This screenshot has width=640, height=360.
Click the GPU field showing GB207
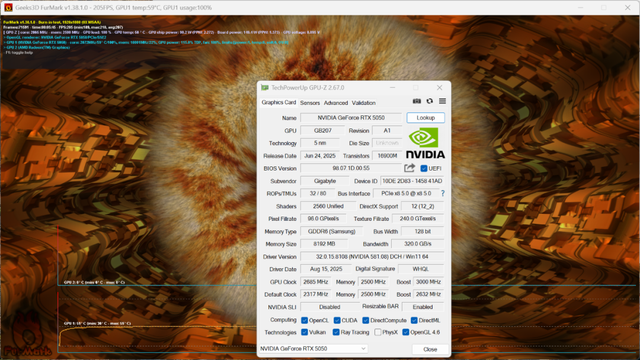click(322, 130)
